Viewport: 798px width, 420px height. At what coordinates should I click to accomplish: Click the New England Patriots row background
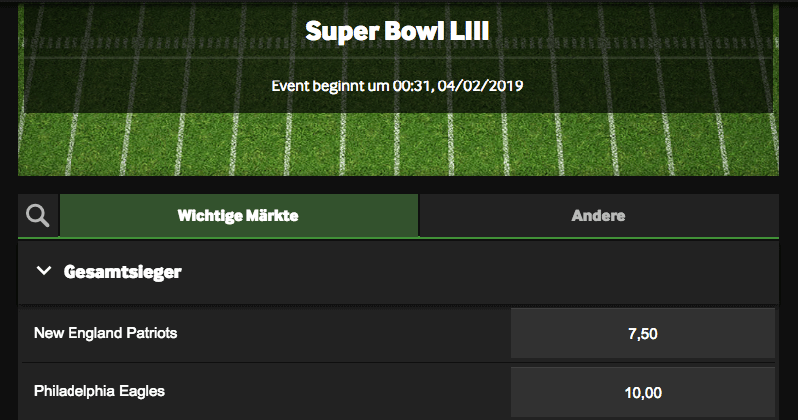[x=265, y=333]
